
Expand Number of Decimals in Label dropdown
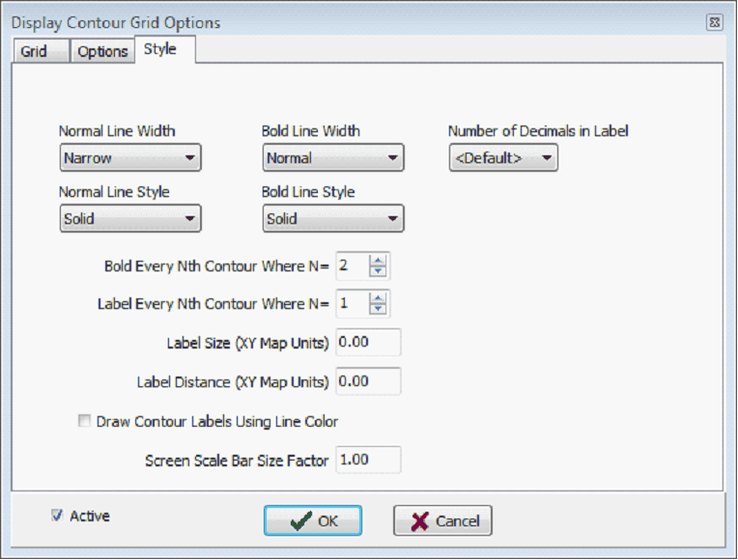coord(503,157)
